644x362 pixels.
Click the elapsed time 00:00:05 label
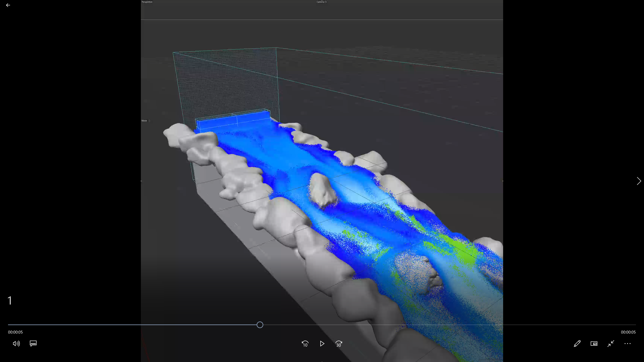coord(15,332)
